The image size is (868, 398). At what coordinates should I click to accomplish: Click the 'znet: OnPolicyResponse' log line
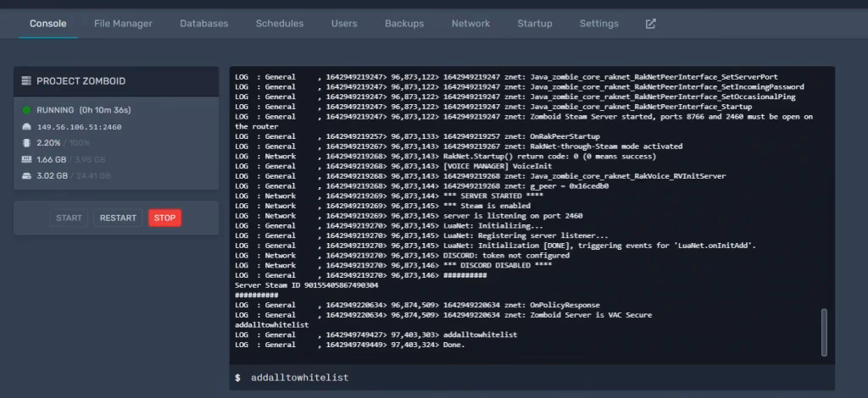(x=417, y=305)
